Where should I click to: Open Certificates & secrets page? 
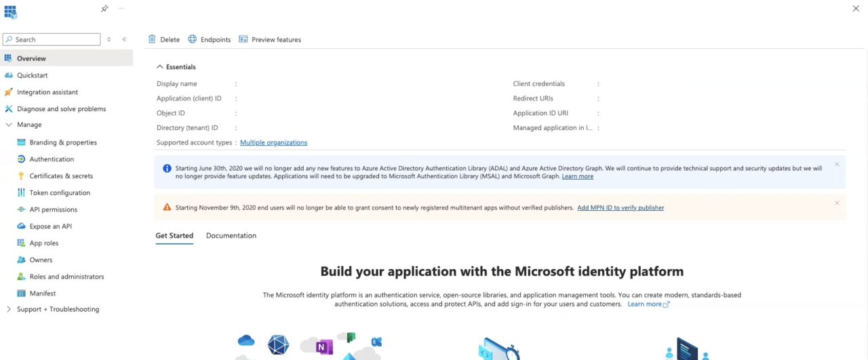click(61, 176)
